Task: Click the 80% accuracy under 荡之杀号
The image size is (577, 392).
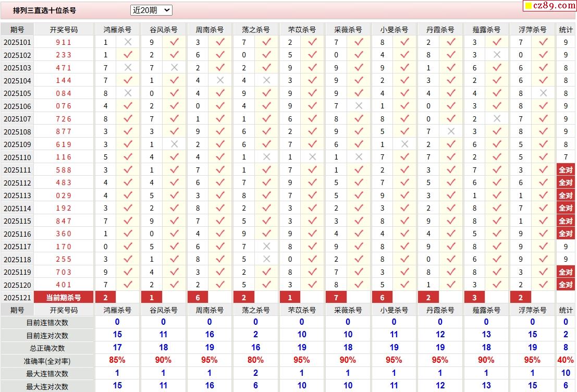Action: 255,360
